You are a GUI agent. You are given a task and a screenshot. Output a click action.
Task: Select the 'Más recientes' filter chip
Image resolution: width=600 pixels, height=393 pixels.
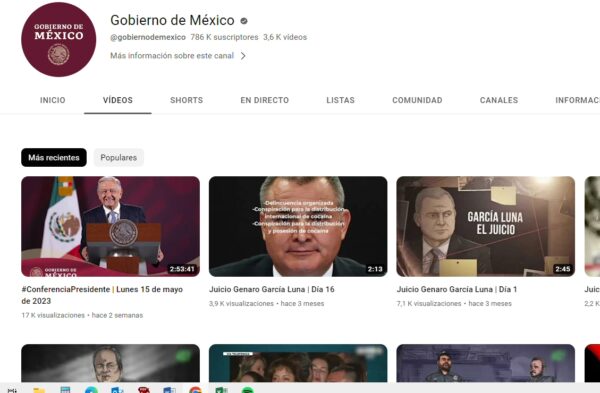coord(54,157)
